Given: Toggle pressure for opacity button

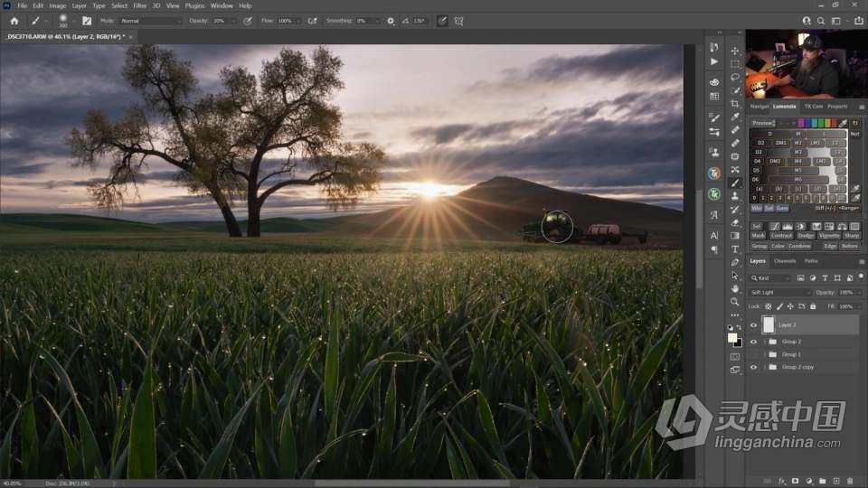Looking at the screenshot, I should [x=248, y=21].
